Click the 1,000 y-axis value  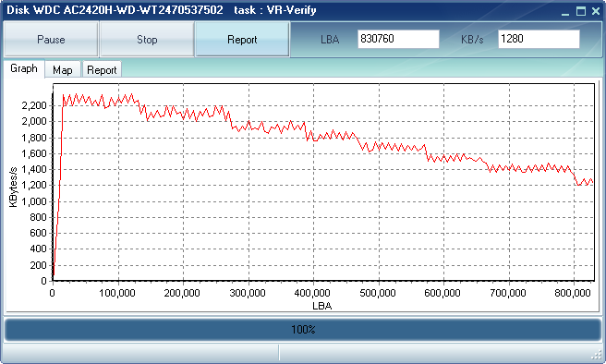click(34, 201)
